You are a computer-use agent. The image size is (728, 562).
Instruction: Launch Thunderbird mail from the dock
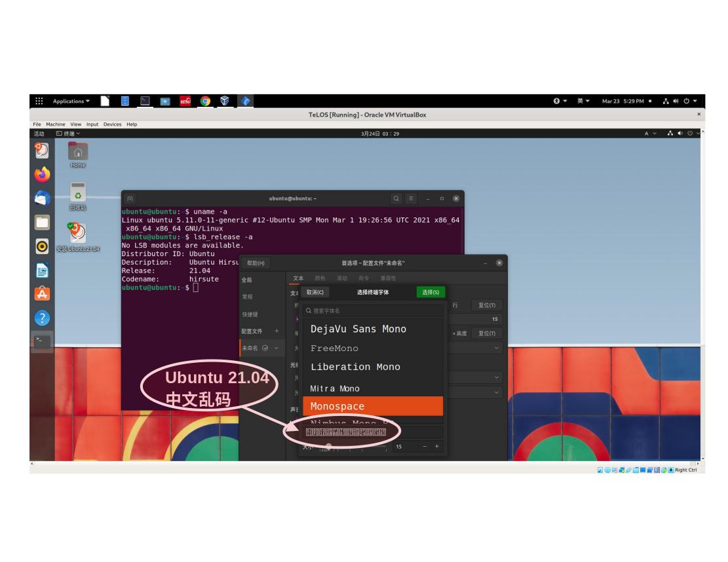42,198
